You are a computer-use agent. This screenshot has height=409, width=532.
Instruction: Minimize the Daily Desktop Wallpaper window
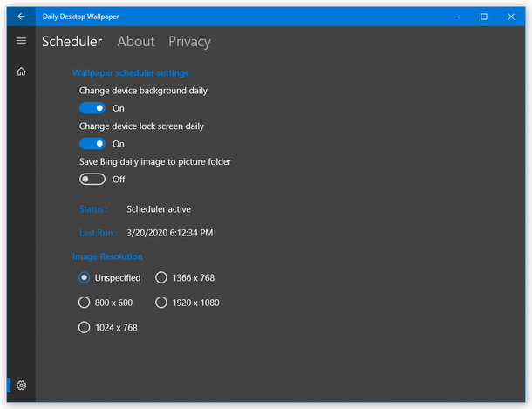pos(457,17)
